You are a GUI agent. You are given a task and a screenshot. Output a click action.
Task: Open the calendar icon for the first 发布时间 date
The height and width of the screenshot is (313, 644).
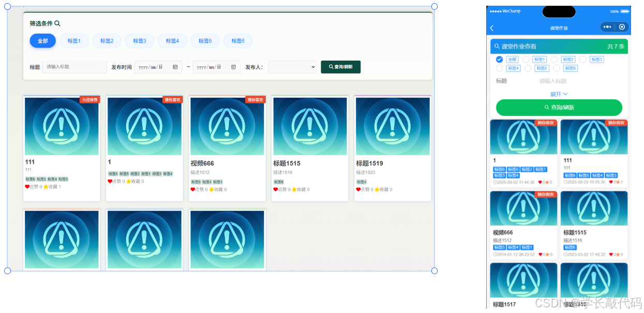(x=174, y=67)
